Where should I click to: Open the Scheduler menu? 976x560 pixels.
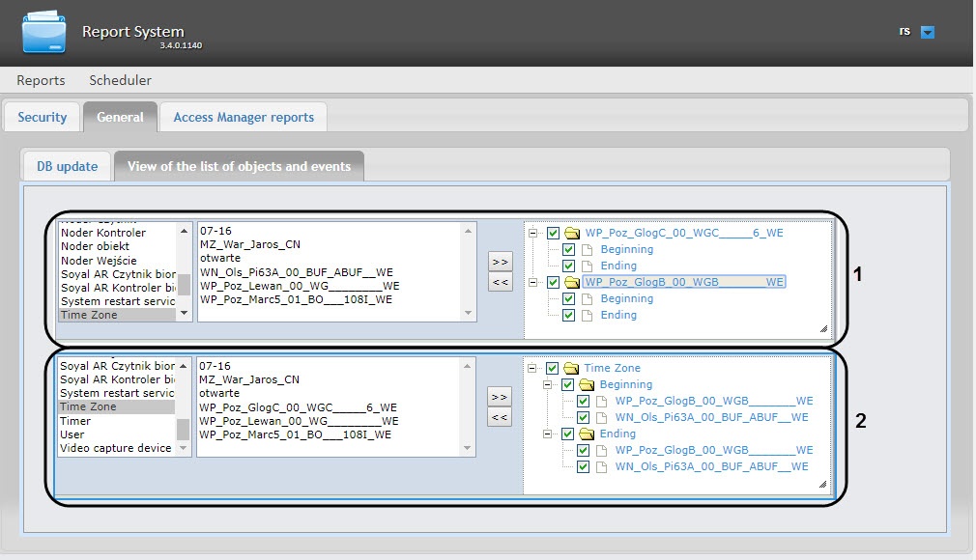[x=120, y=80]
